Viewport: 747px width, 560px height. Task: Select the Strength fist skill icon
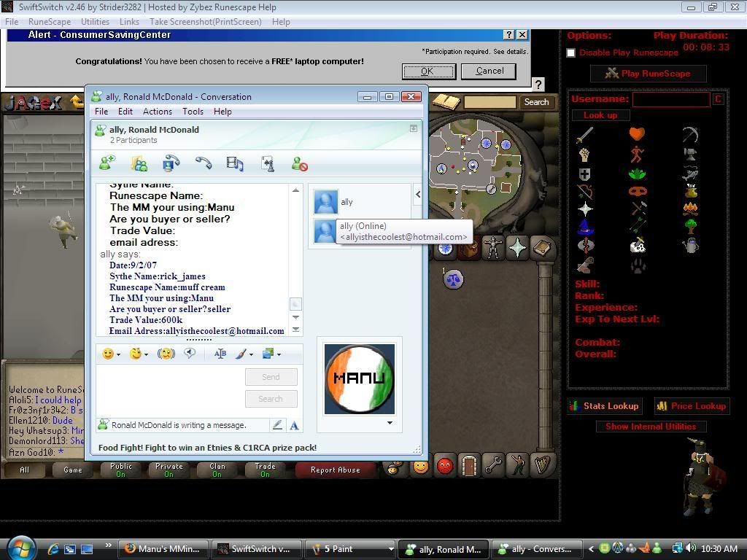[584, 155]
